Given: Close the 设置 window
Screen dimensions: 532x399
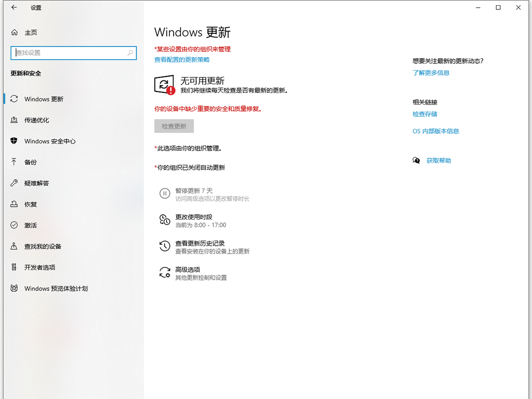Looking at the screenshot, I should (x=518, y=7).
